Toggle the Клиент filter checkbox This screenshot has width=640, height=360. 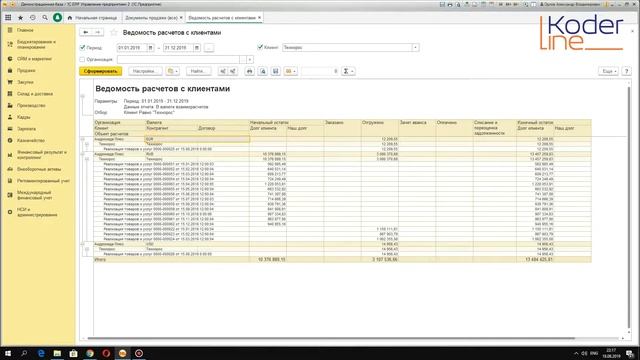pyautogui.click(x=260, y=47)
